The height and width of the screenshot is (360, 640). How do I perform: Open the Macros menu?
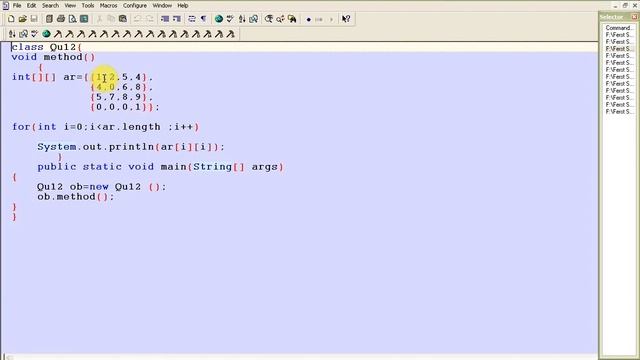pyautogui.click(x=108, y=5)
